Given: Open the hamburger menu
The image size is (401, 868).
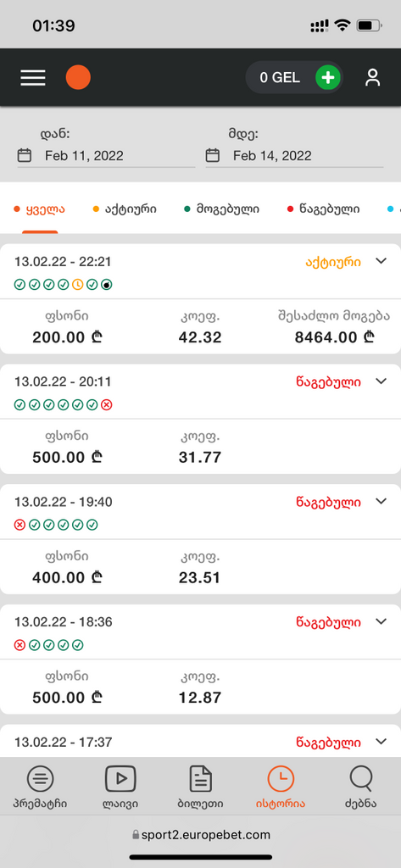Looking at the screenshot, I should (x=33, y=77).
